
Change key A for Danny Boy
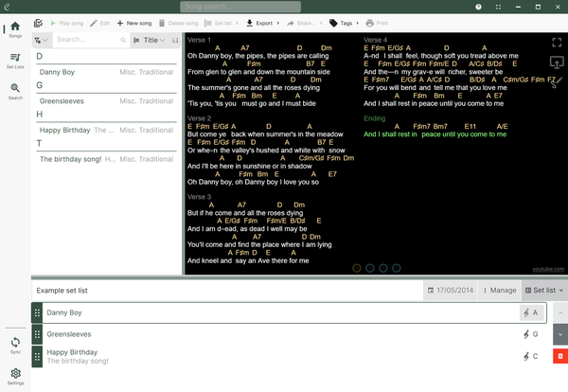(x=531, y=312)
